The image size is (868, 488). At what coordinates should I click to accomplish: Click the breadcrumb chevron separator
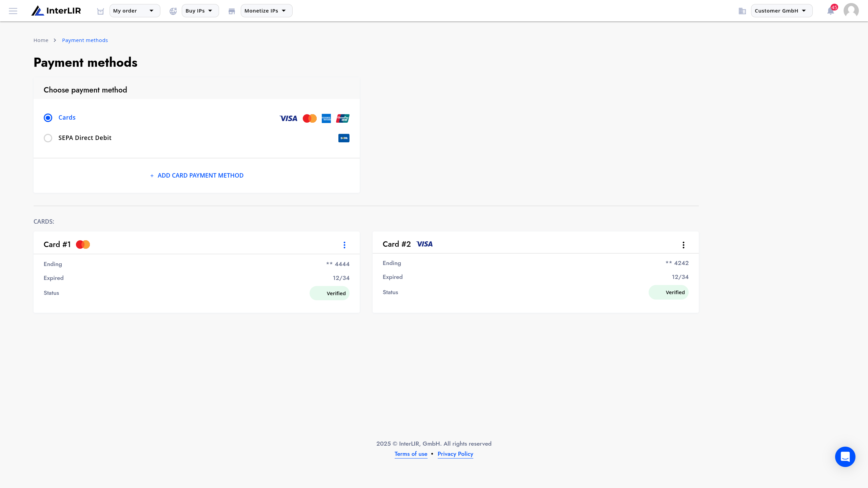55,40
